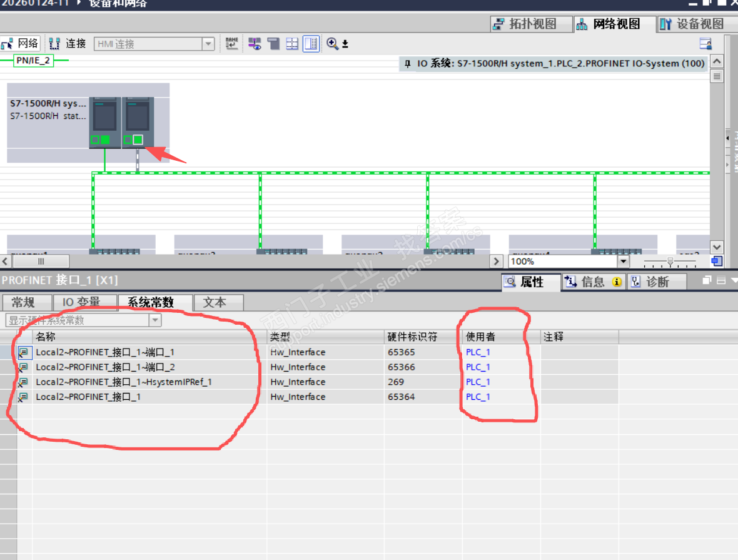Click the 100% zoom level field
Image resolution: width=738 pixels, height=560 pixels.
click(x=563, y=262)
